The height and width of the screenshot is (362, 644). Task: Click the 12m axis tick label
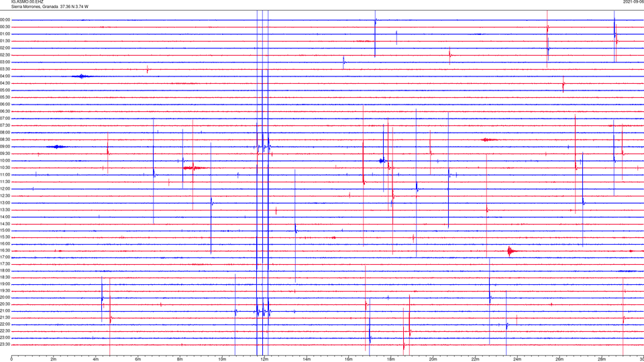coord(264,359)
